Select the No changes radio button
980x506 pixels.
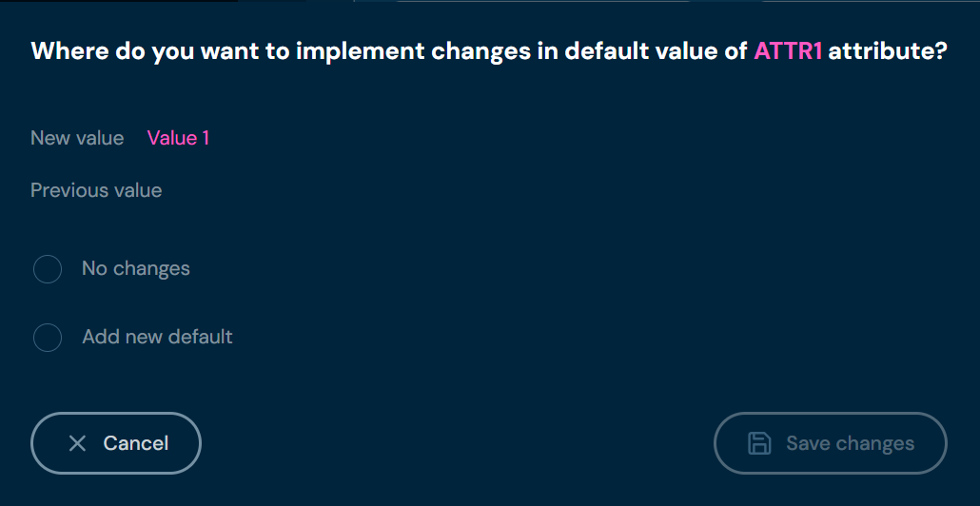(x=48, y=269)
